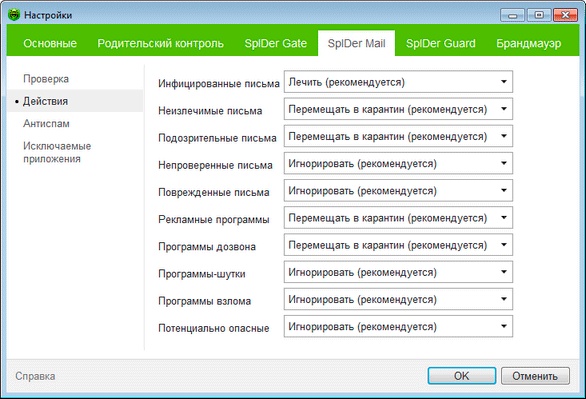Image resolution: width=586 pixels, height=399 pixels.
Task: Open the Подозрительные письма action dropdown
Action: click(x=398, y=136)
